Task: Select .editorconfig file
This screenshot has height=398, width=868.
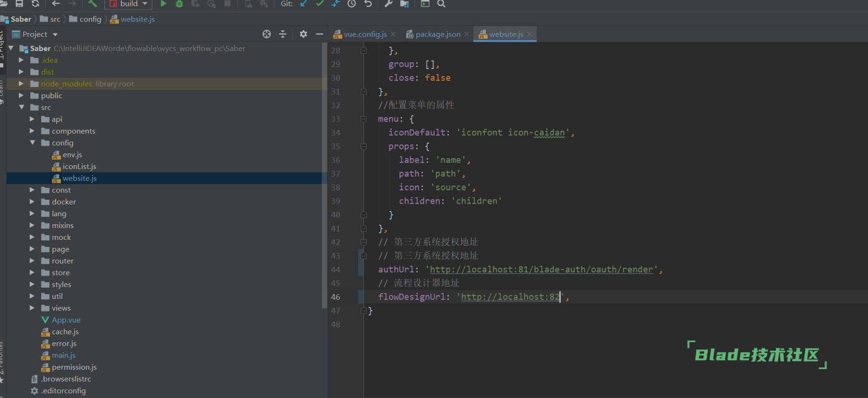Action: point(63,391)
